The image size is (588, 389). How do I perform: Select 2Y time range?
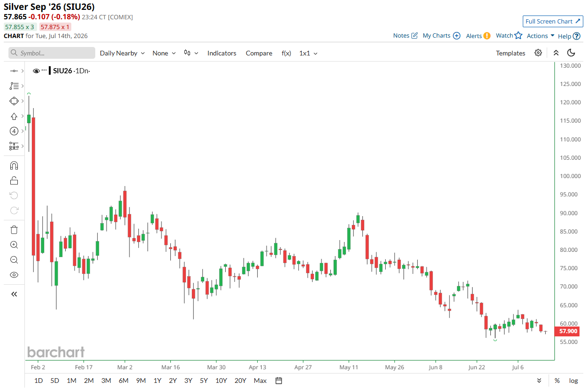(173, 381)
